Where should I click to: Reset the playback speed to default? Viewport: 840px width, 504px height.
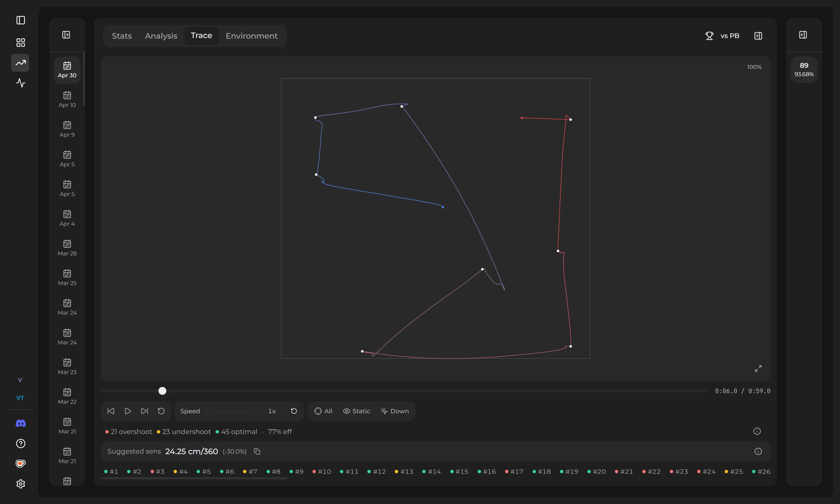[x=294, y=411]
